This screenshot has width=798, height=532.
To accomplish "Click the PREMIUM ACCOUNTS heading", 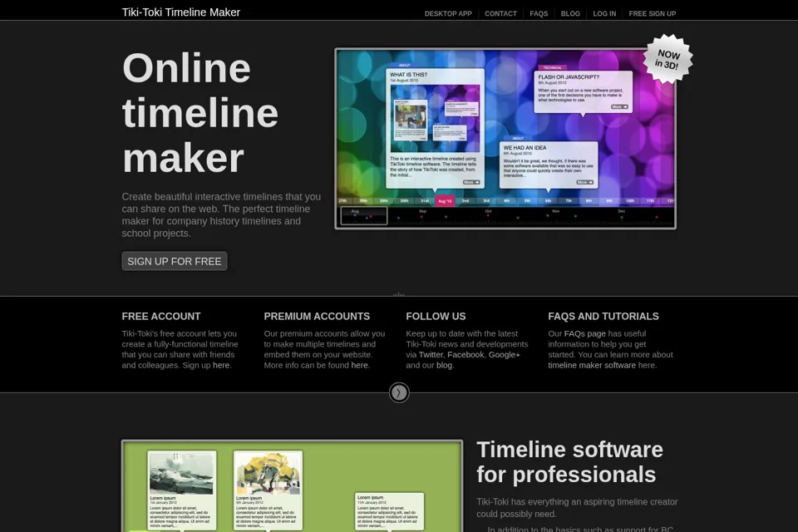I will pyautogui.click(x=317, y=316).
